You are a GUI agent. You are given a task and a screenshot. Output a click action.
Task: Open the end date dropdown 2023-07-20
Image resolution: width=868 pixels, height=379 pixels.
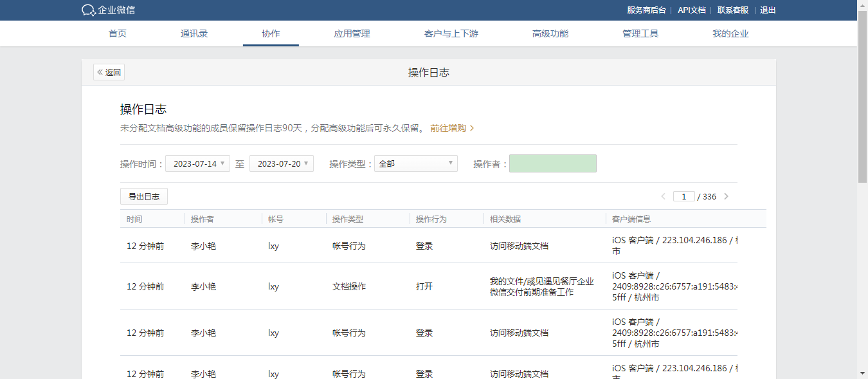tap(282, 163)
